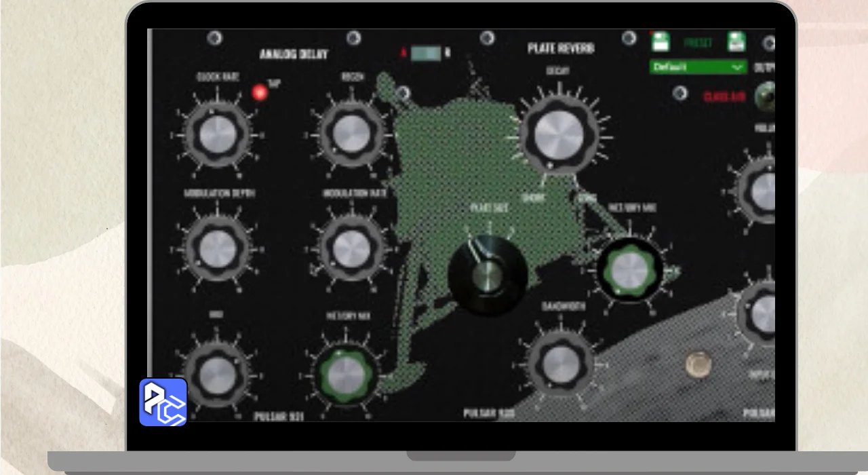This screenshot has width=868, height=475.
Task: Click the SHORT label under Decay
Action: coord(533,198)
